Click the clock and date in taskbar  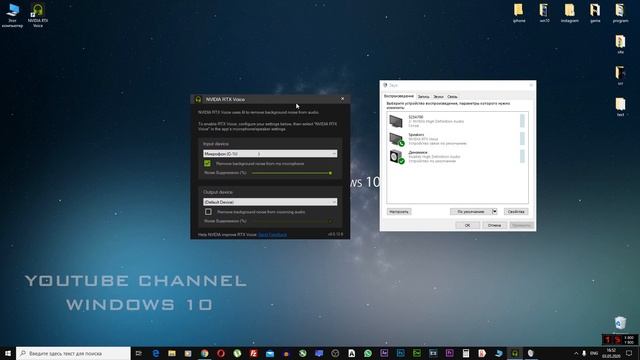(611, 353)
